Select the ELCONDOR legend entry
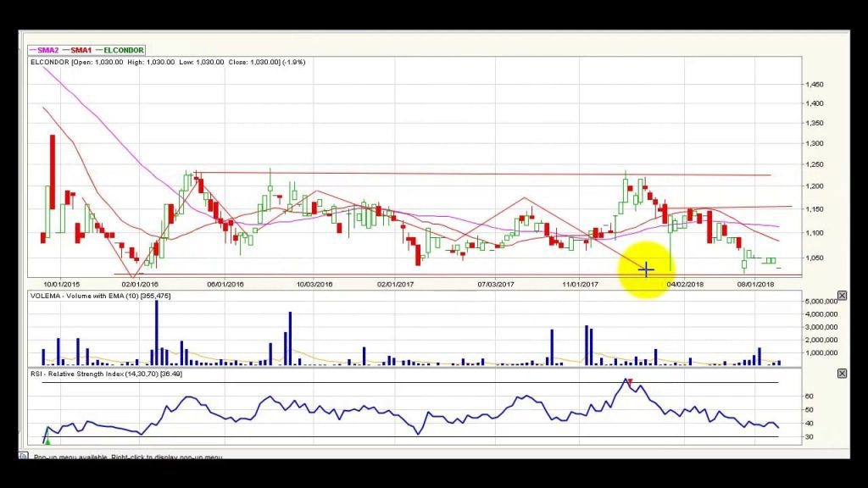The height and width of the screenshot is (488, 868). click(120, 50)
